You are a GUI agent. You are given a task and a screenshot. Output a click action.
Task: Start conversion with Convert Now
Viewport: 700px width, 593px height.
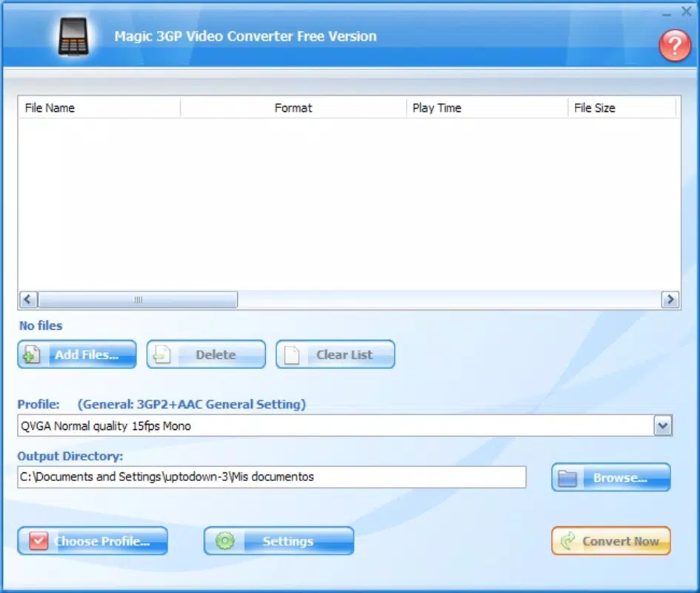pyautogui.click(x=610, y=540)
